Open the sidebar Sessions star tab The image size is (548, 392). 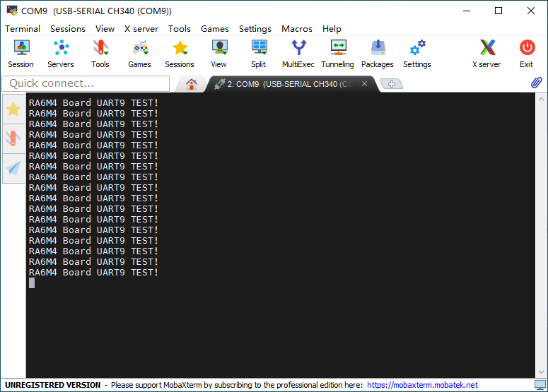click(13, 109)
